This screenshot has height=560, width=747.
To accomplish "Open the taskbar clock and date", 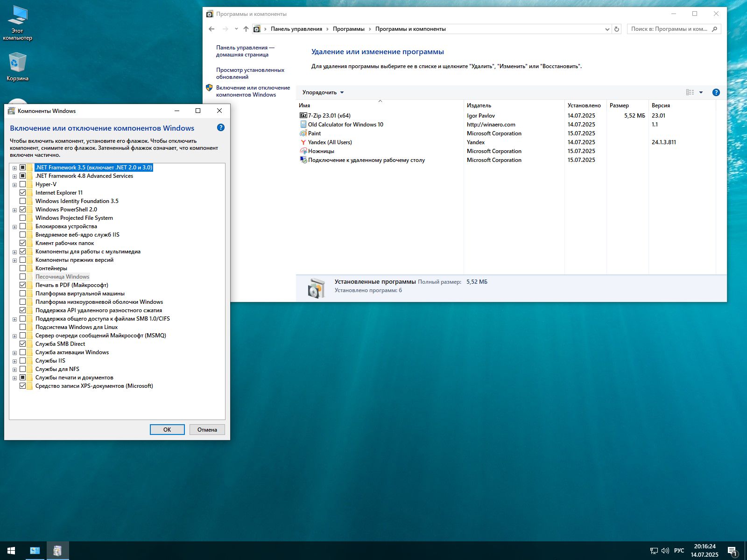I will pyautogui.click(x=705, y=551).
